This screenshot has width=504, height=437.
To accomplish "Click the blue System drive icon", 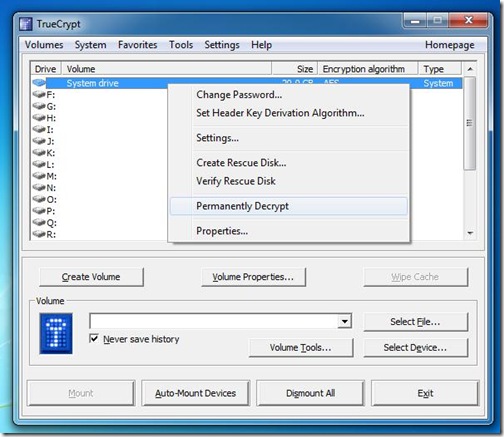I will [x=39, y=83].
